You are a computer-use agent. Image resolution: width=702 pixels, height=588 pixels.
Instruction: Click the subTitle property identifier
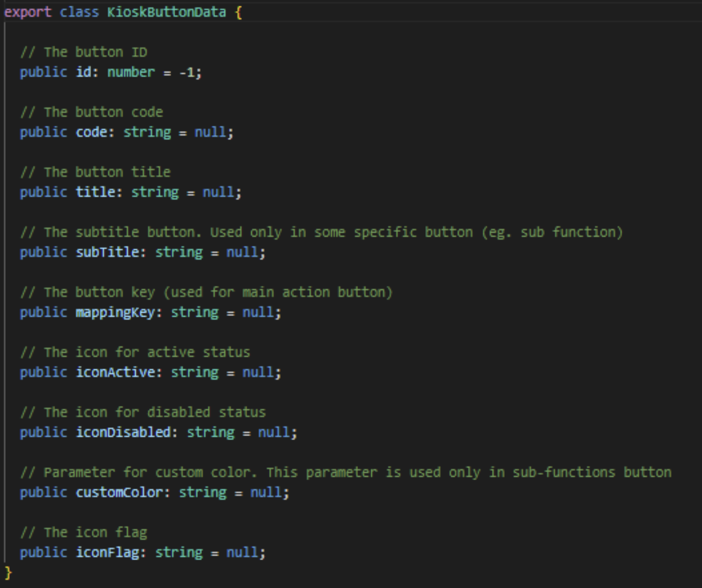pyautogui.click(x=108, y=252)
